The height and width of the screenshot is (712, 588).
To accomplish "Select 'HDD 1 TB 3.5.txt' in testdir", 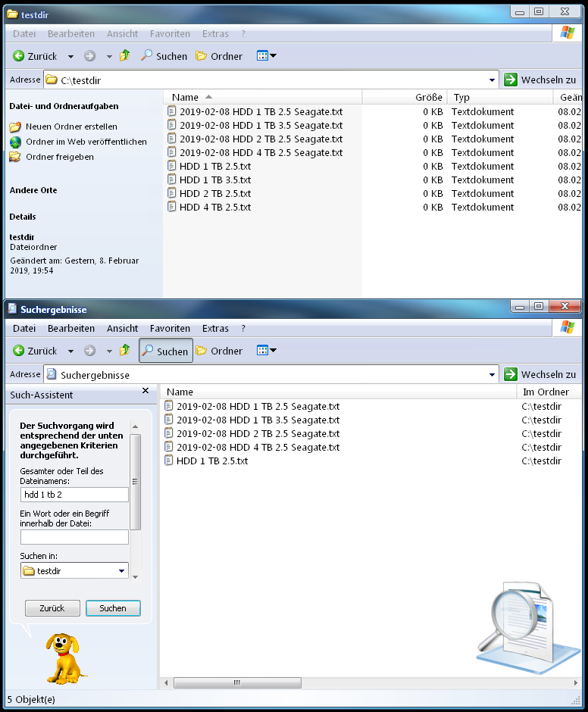I will [215, 180].
